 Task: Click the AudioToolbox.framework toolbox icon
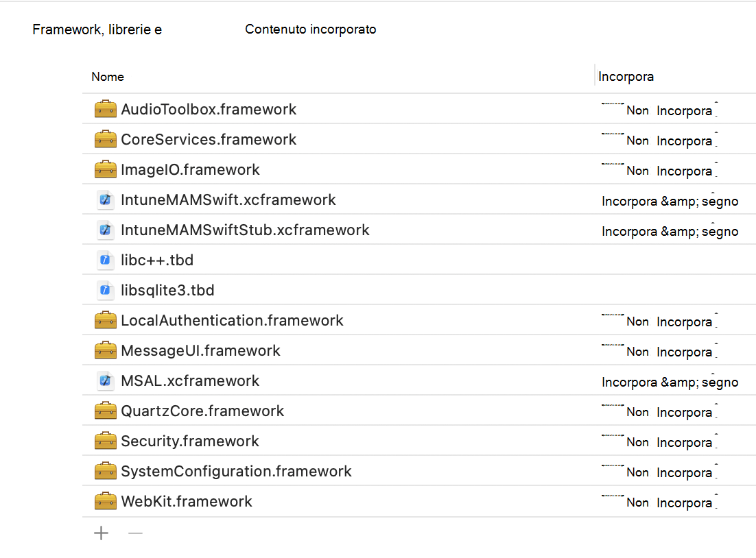(106, 109)
